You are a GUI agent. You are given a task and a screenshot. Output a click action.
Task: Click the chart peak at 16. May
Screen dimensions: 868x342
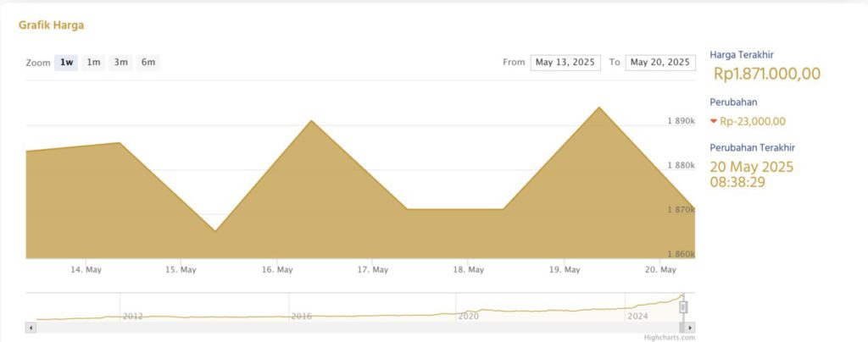(311, 121)
